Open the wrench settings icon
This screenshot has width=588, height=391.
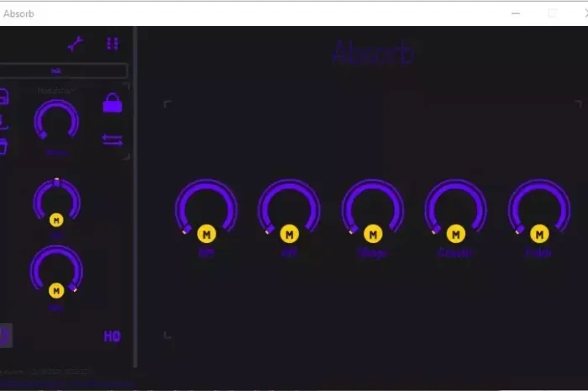tap(76, 45)
